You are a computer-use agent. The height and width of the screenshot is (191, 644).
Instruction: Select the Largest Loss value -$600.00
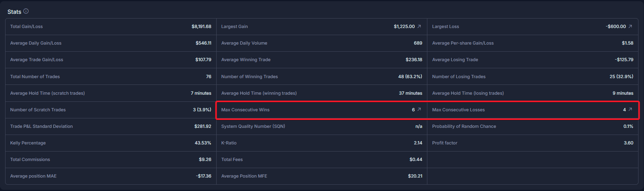(616, 26)
